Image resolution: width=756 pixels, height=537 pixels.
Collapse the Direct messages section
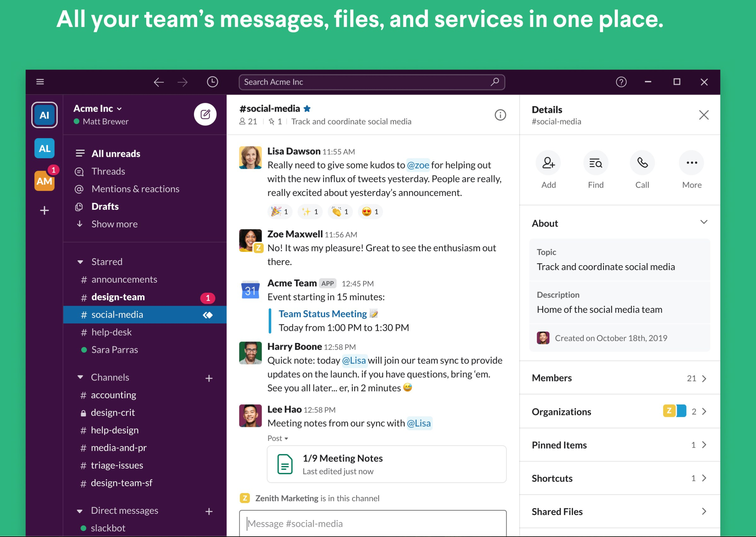[80, 511]
